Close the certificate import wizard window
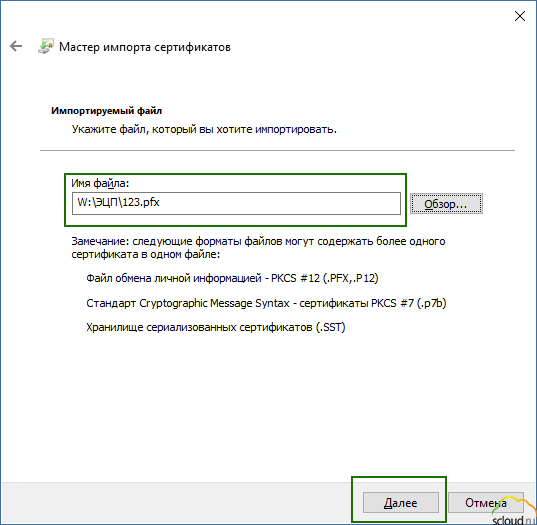Screen dimensions: 537x525 click(x=520, y=16)
